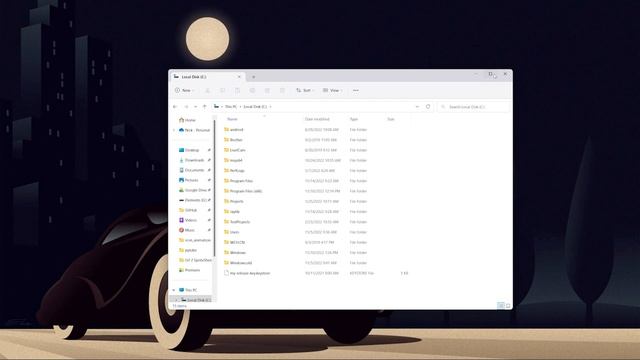The height and width of the screenshot is (360, 640).
Task: Select the keystore file at list bottom
Action: pos(247,273)
